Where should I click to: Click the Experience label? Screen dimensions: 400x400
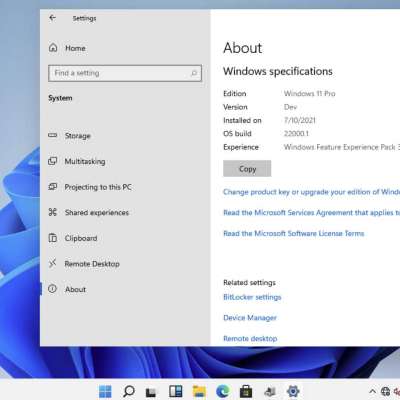241,147
